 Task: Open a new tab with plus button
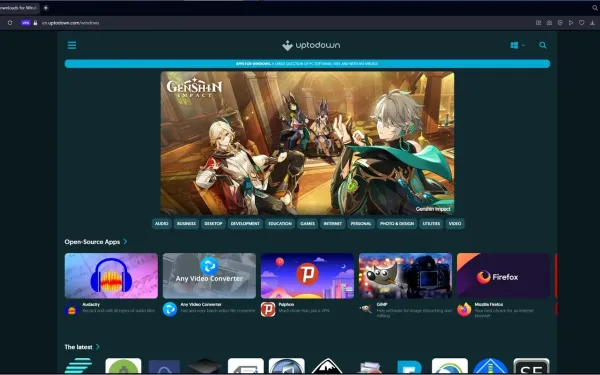[46, 8]
